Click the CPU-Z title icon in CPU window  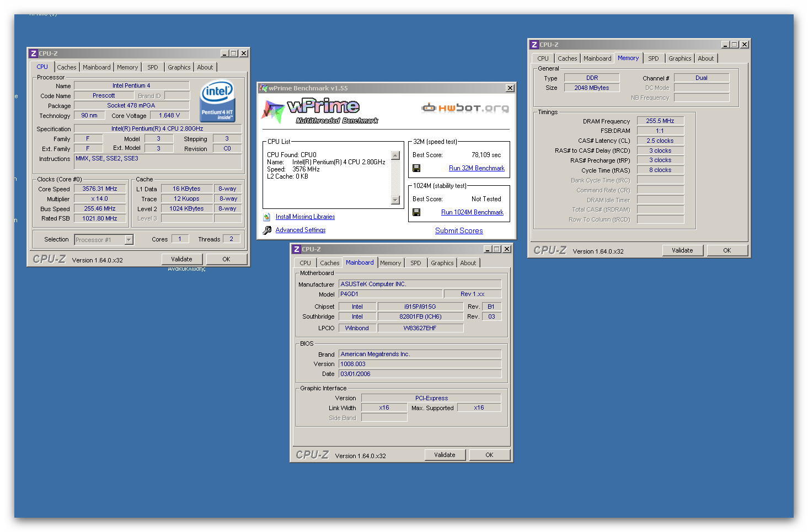tap(34, 53)
